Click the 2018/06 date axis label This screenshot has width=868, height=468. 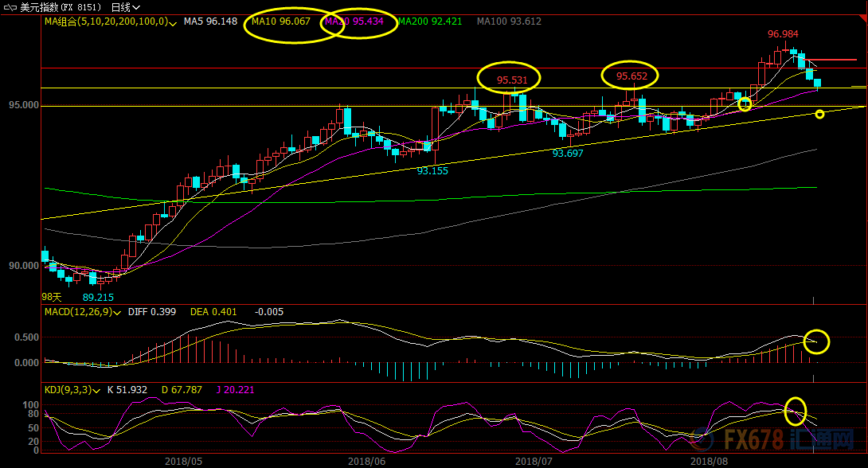(x=366, y=460)
